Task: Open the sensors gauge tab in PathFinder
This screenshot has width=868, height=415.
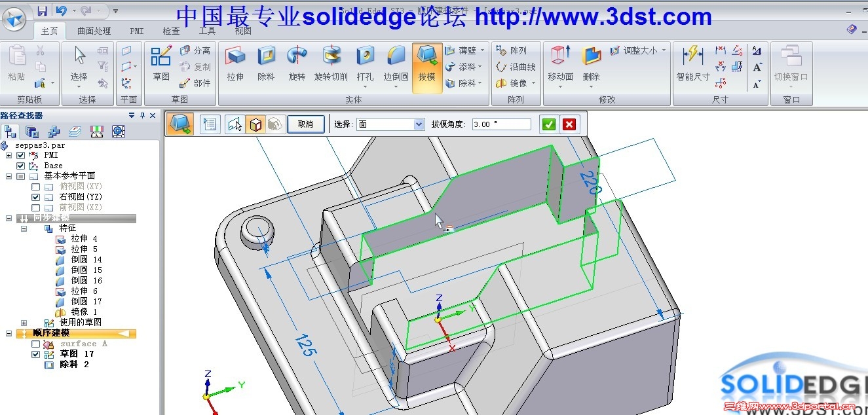Action: coord(118,132)
